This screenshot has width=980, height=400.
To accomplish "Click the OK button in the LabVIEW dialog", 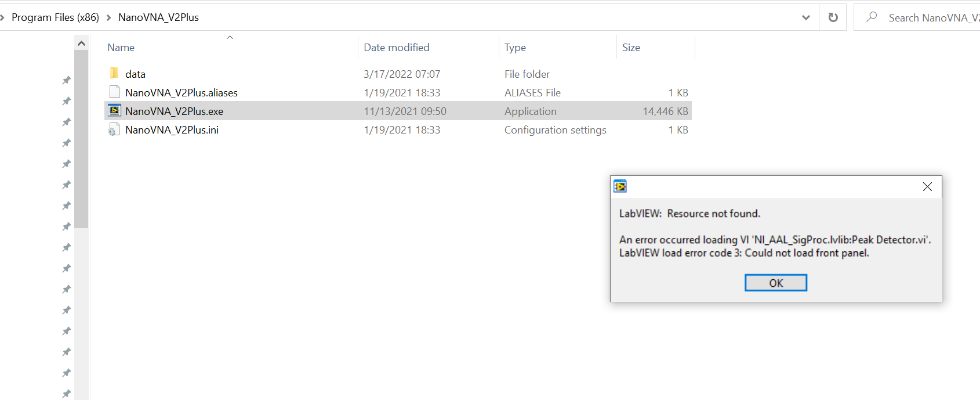I will tap(776, 283).
